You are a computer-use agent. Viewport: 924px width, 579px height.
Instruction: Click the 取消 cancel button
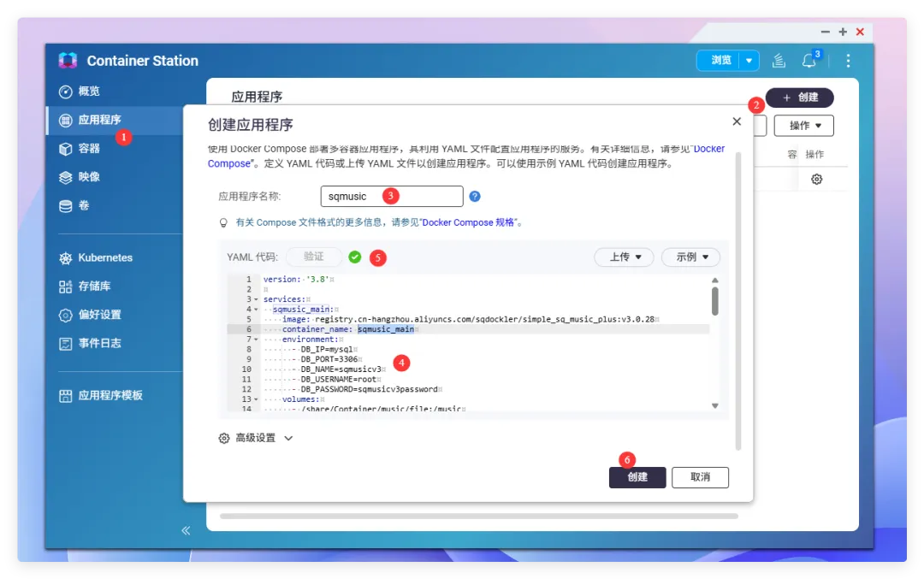(700, 477)
